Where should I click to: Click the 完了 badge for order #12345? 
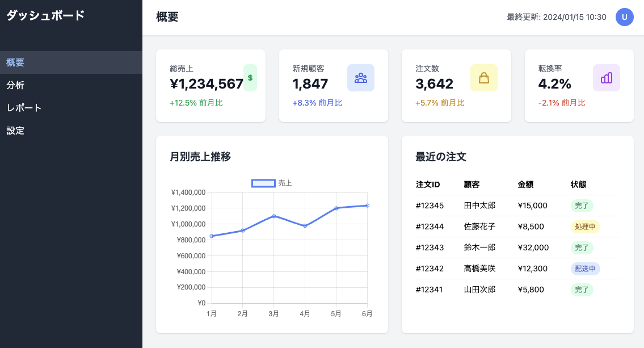point(582,206)
